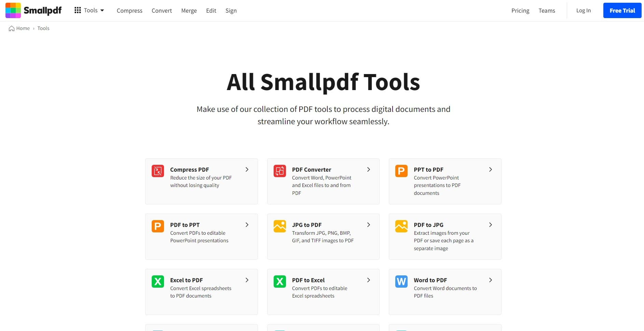644x331 pixels.
Task: Click the PDF Converter icon
Action: coord(279,171)
